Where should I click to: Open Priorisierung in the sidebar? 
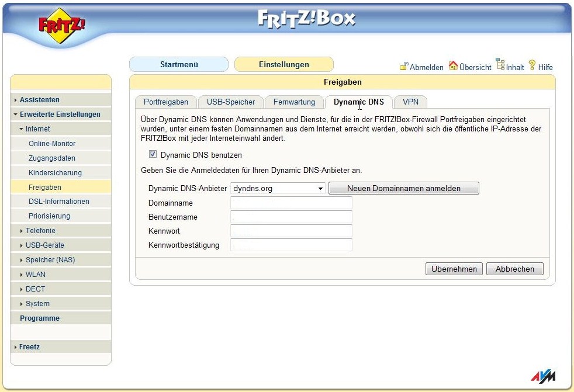point(61,216)
